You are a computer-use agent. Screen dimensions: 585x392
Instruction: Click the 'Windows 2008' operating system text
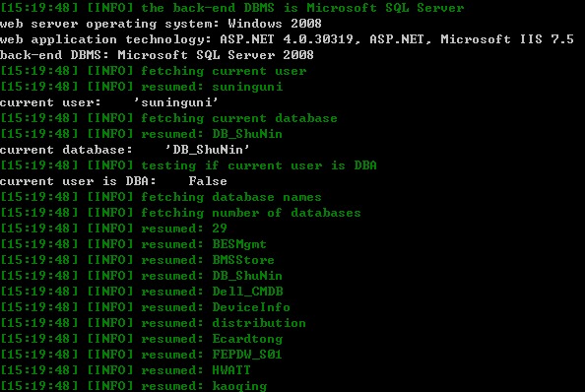pos(275,24)
